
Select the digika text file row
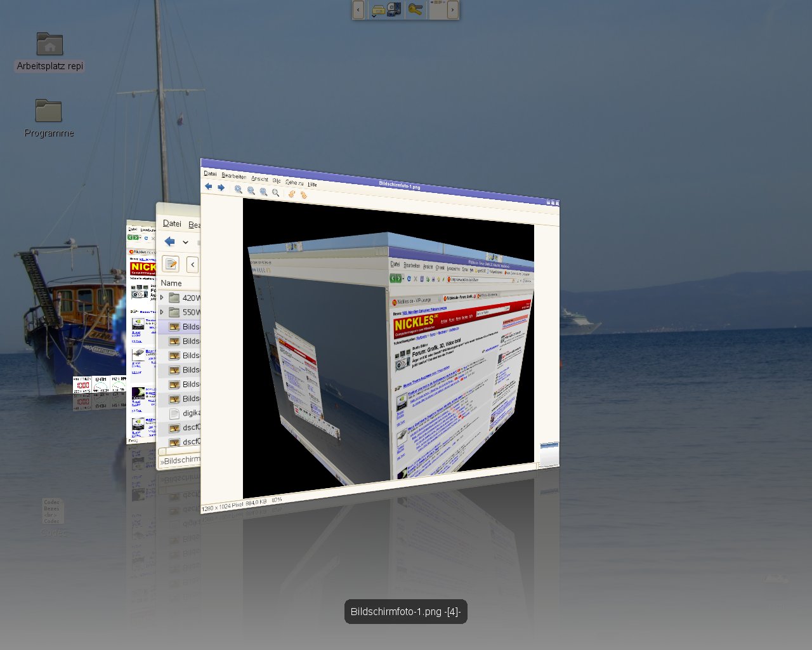[x=180, y=413]
